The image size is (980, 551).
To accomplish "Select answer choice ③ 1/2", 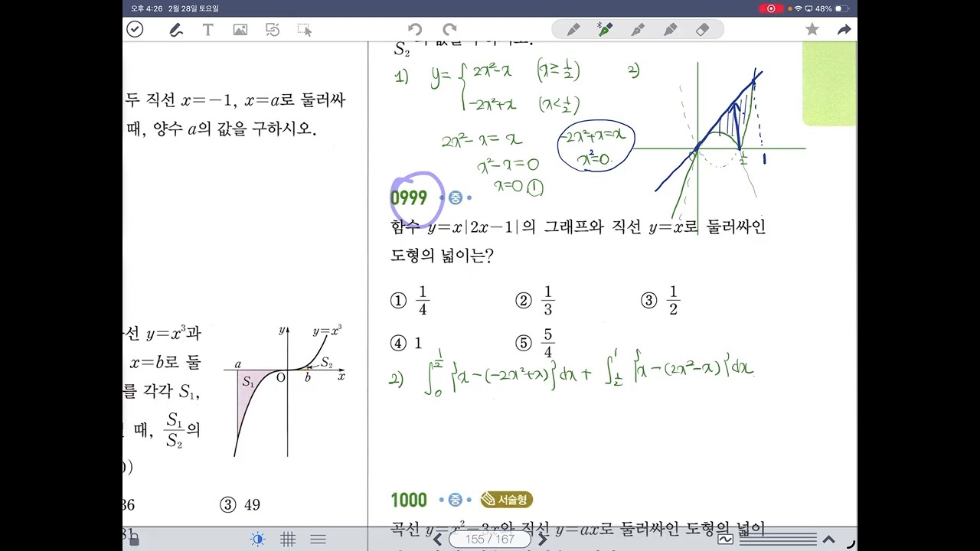I will (660, 301).
